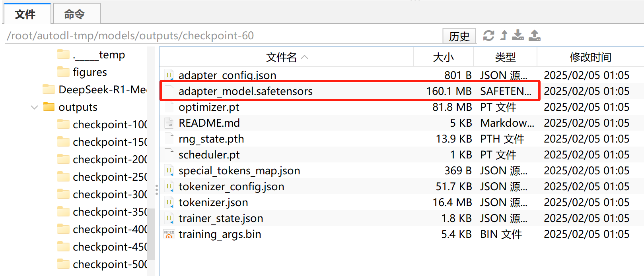This screenshot has height=276, width=644.
Task: Select the .____temp folder in tree
Action: point(99,55)
